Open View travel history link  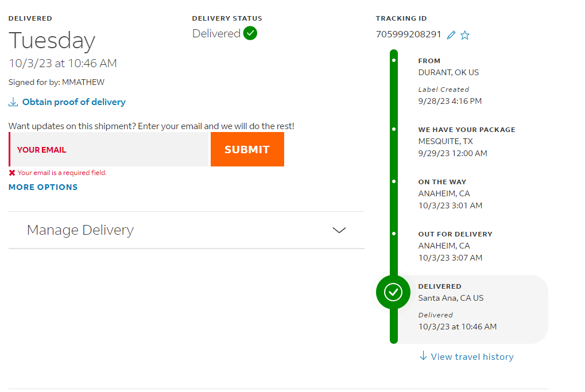(472, 357)
